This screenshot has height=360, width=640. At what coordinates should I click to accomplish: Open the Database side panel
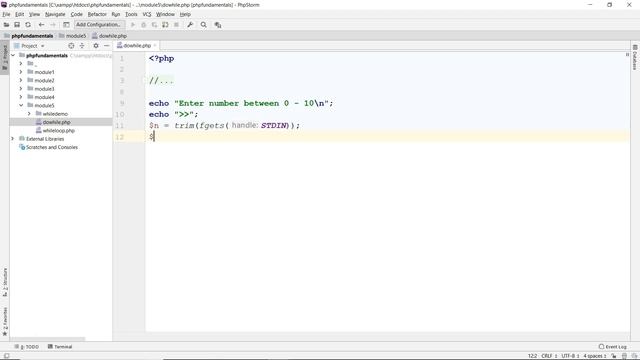[x=635, y=58]
